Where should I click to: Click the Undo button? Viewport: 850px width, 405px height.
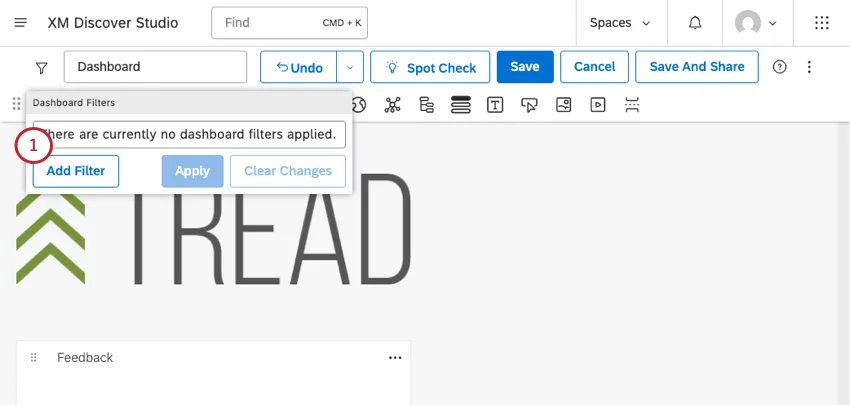coord(299,67)
